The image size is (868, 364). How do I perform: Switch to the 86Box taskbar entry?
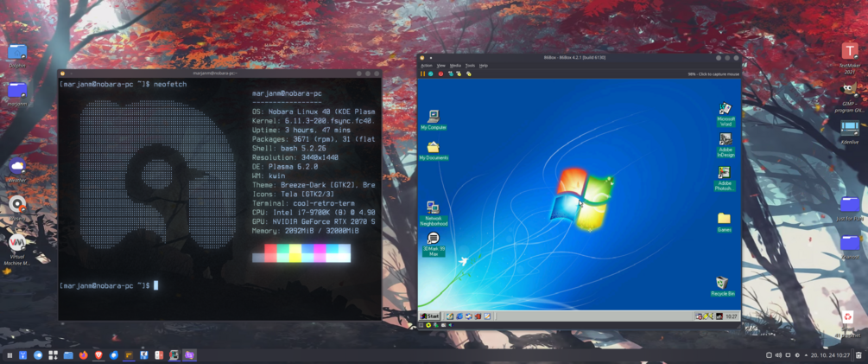174,355
